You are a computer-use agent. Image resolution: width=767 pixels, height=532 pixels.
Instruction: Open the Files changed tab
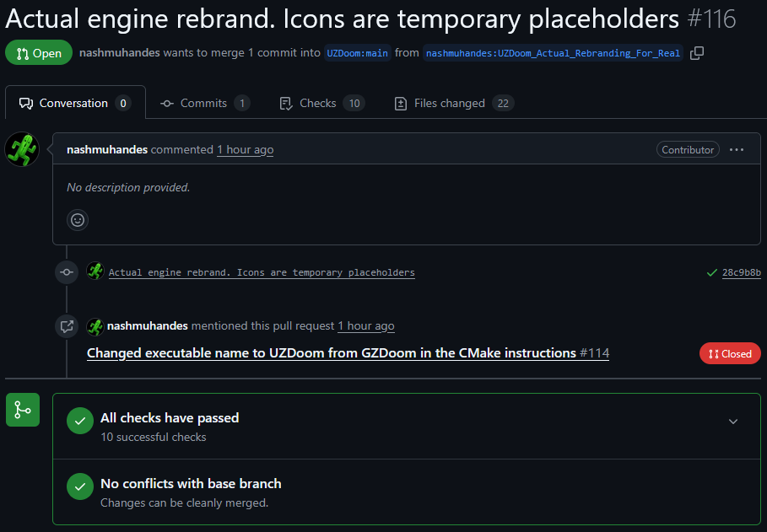454,103
